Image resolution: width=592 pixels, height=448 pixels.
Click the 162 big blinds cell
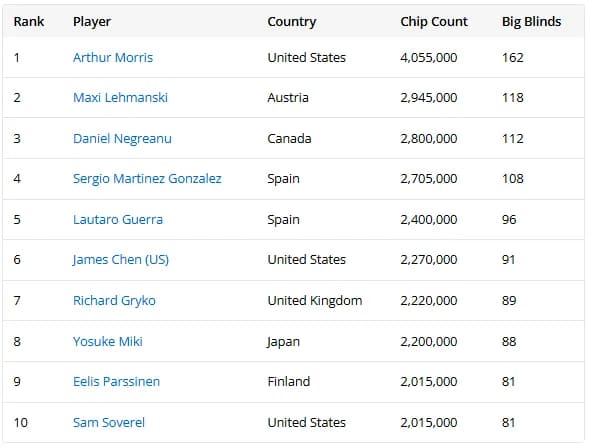(512, 57)
